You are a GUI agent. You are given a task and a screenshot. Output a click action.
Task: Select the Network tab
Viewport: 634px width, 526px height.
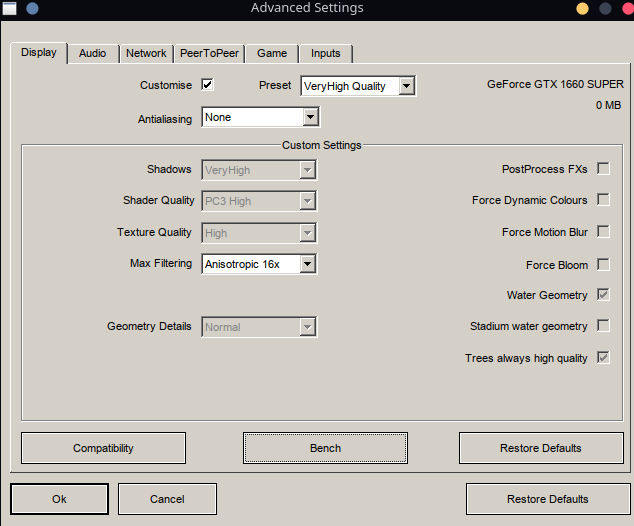(146, 53)
